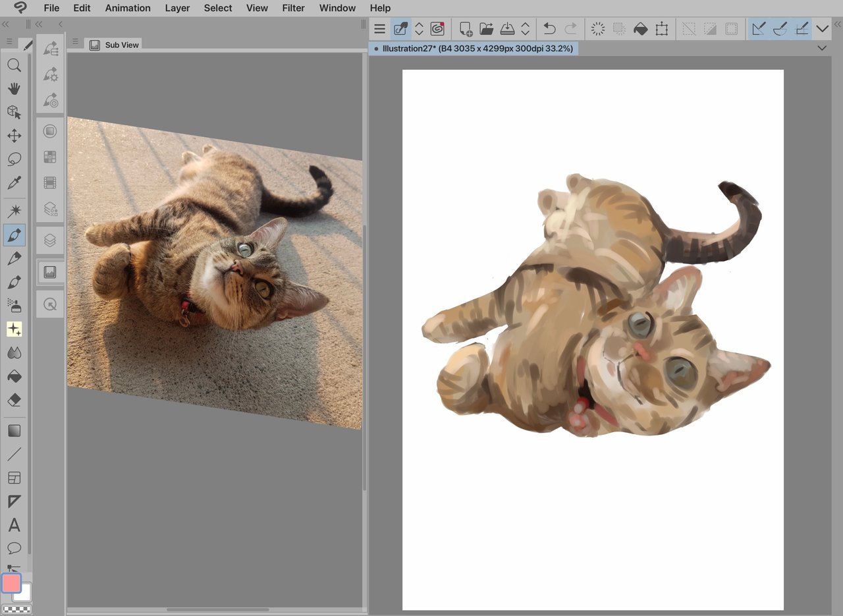Select the Pencil tool
The image size is (843, 616).
pyautogui.click(x=14, y=258)
